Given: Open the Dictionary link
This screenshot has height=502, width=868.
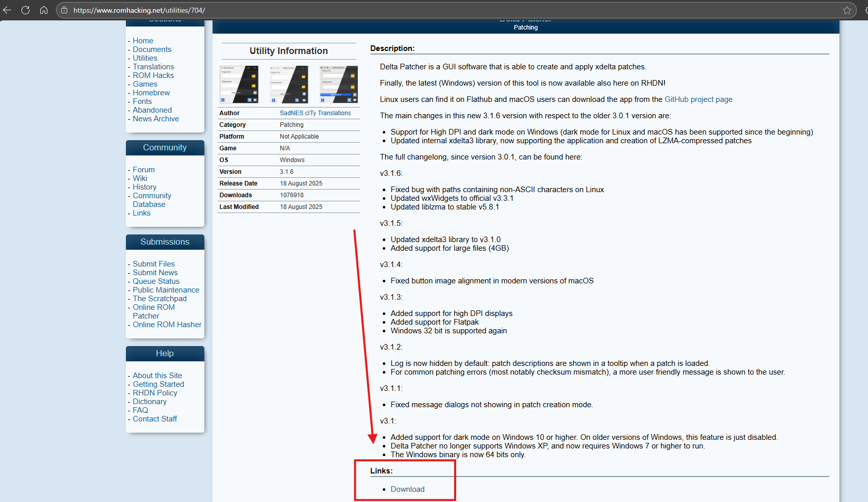Looking at the screenshot, I should pyautogui.click(x=150, y=402).
